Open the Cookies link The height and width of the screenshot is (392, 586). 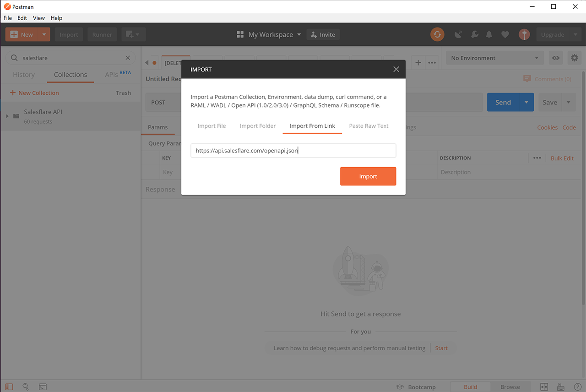click(548, 127)
